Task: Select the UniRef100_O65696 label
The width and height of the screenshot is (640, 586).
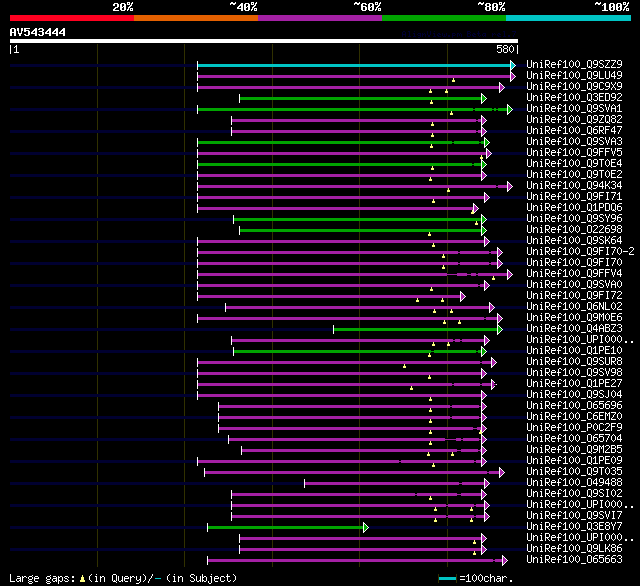Action: pyautogui.click(x=574, y=406)
